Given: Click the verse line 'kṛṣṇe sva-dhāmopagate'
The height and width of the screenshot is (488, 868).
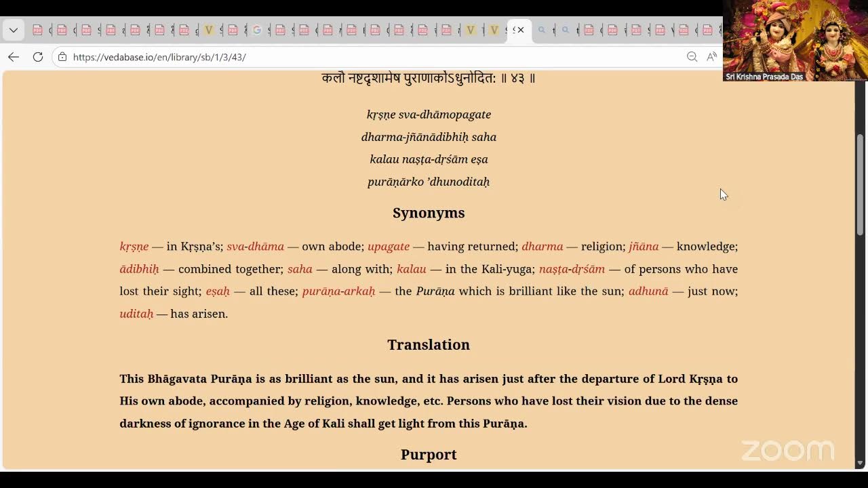Looking at the screenshot, I should [x=429, y=115].
